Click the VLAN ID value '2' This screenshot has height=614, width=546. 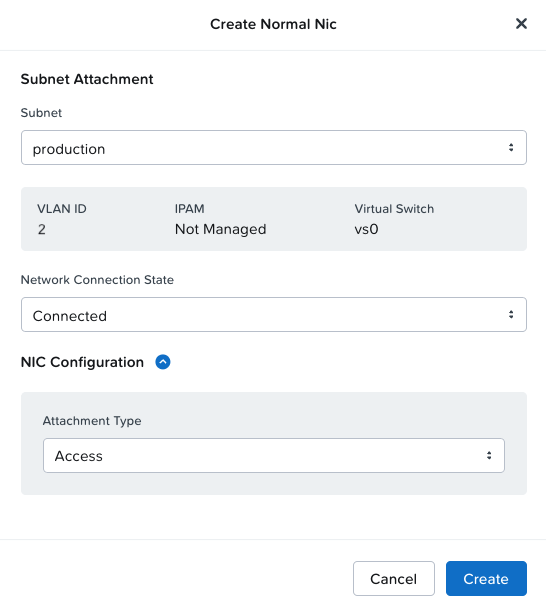pos(42,229)
